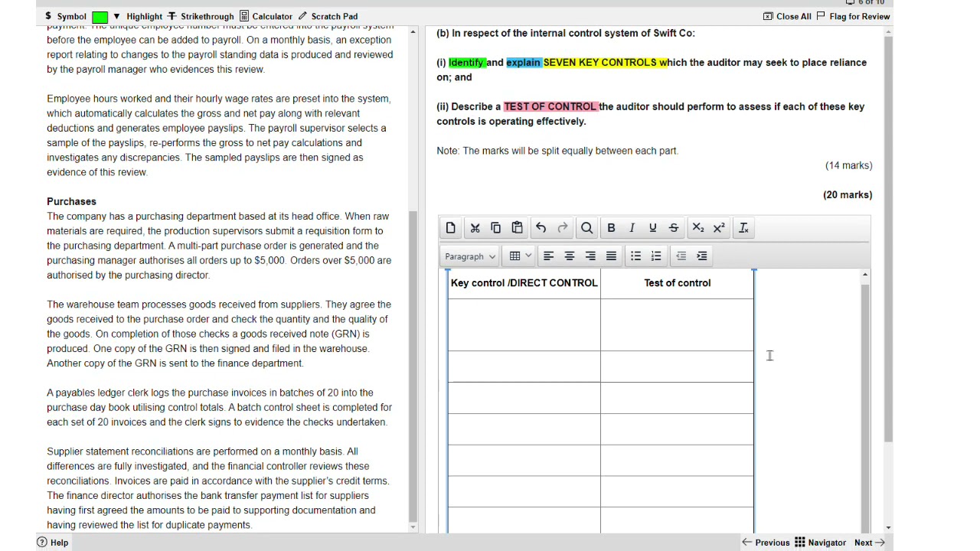The height and width of the screenshot is (551, 980).
Task: Click the 'Purchases' heading
Action: [71, 201]
